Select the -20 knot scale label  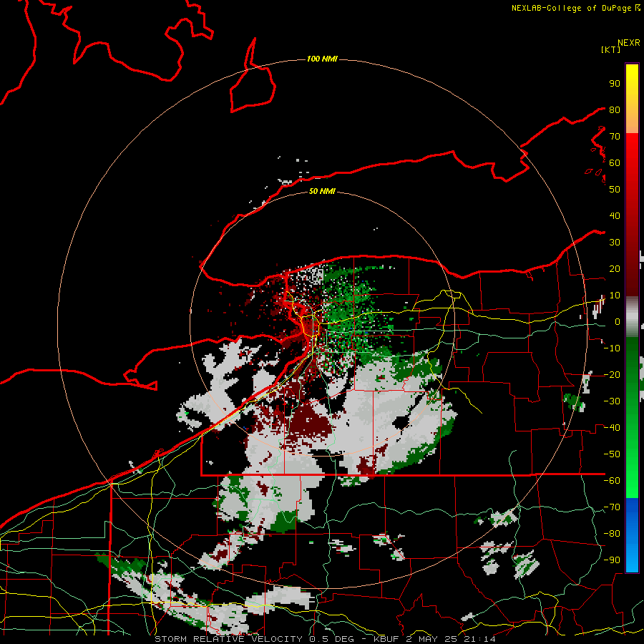(x=612, y=374)
